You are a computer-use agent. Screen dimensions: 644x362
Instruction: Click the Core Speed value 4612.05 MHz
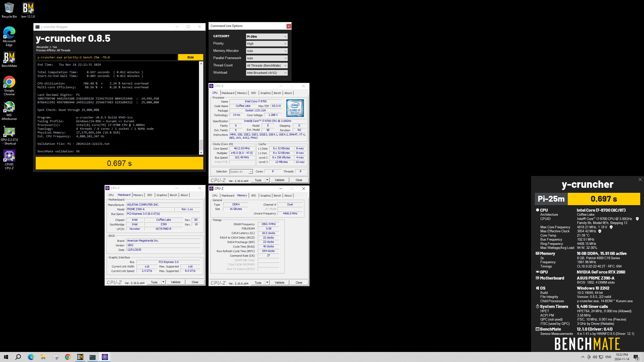242,149
